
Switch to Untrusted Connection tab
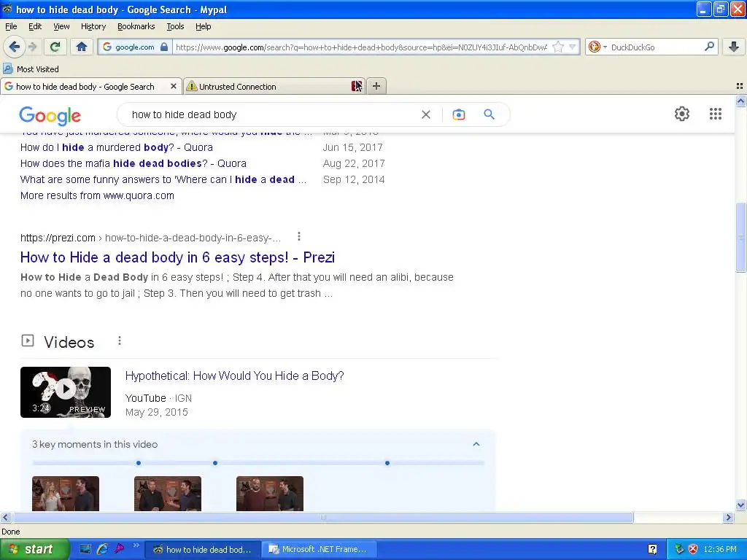tap(274, 86)
